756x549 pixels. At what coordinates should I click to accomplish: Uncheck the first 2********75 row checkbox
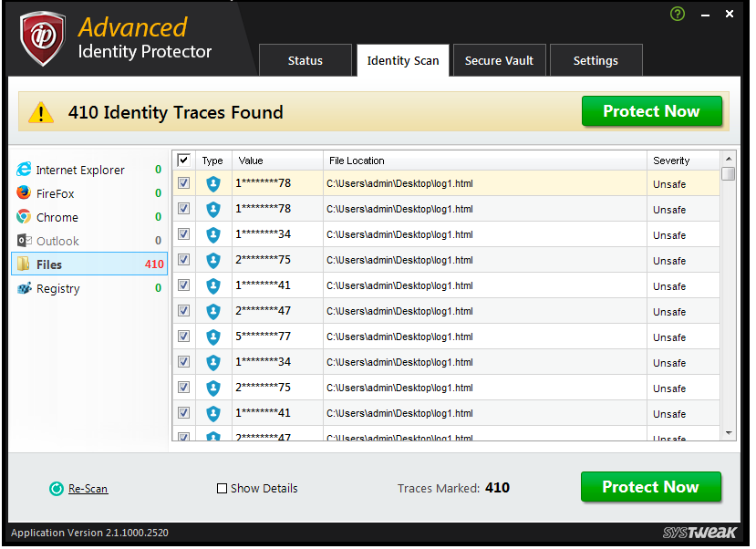click(x=183, y=259)
